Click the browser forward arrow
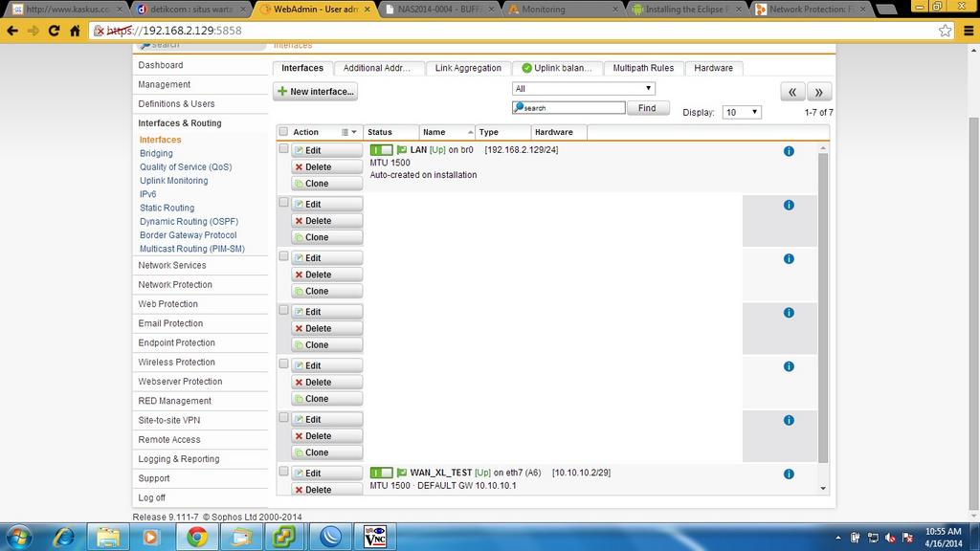The width and height of the screenshot is (980, 551). 33,31
